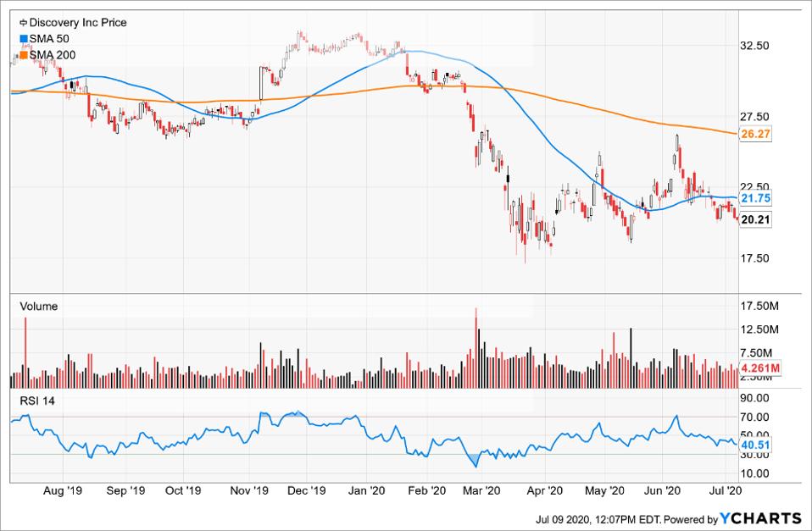Click the Nov '19 date axis label
Image resolution: width=812 pixels, height=531 pixels.
pos(249,490)
